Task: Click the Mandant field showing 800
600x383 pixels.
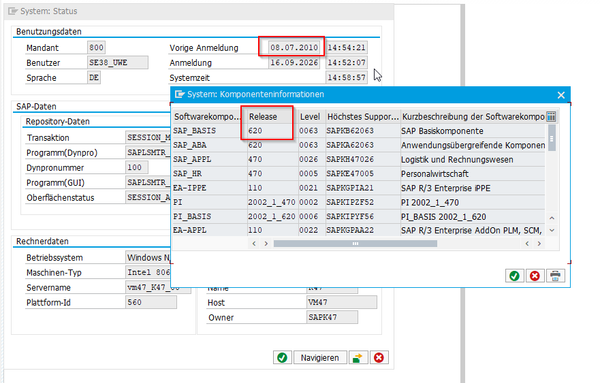Action: pos(96,47)
